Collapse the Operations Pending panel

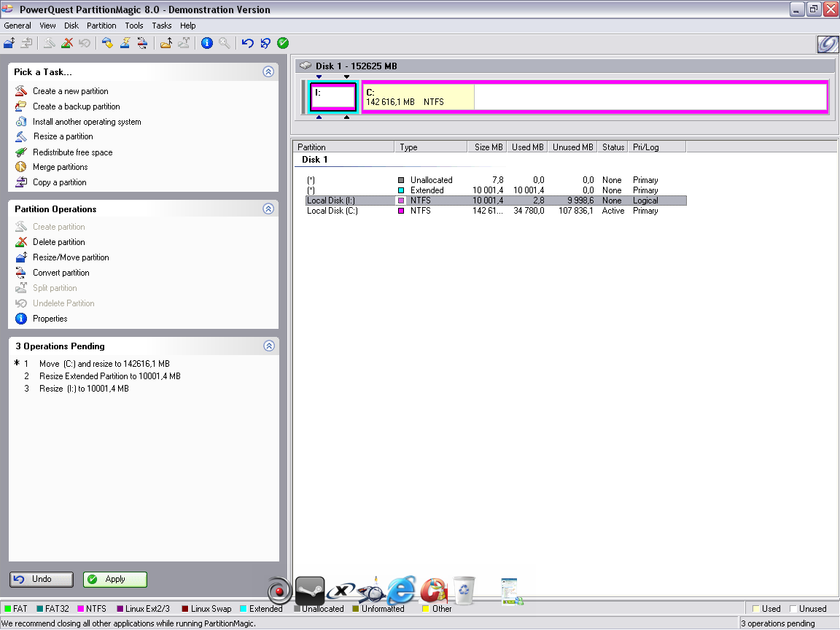tap(269, 346)
